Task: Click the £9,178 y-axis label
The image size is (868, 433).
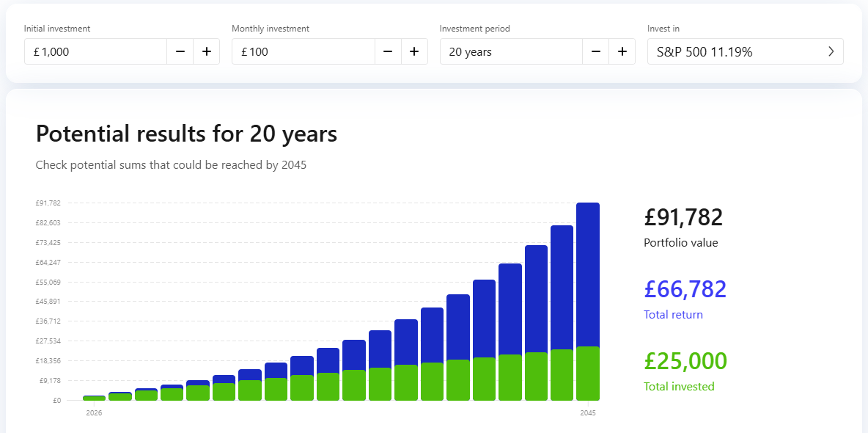Action: tap(50, 380)
